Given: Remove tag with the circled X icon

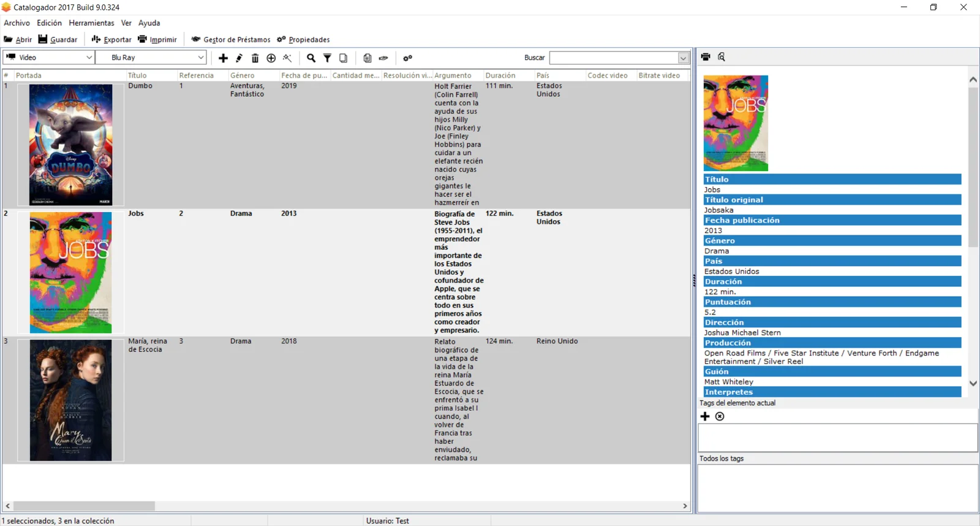Looking at the screenshot, I should pyautogui.click(x=720, y=416).
